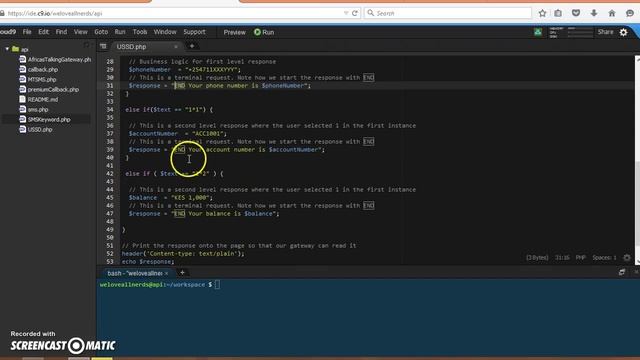This screenshot has width=640, height=360.
Task: Switch to the bash terminal tab
Action: (x=135, y=273)
